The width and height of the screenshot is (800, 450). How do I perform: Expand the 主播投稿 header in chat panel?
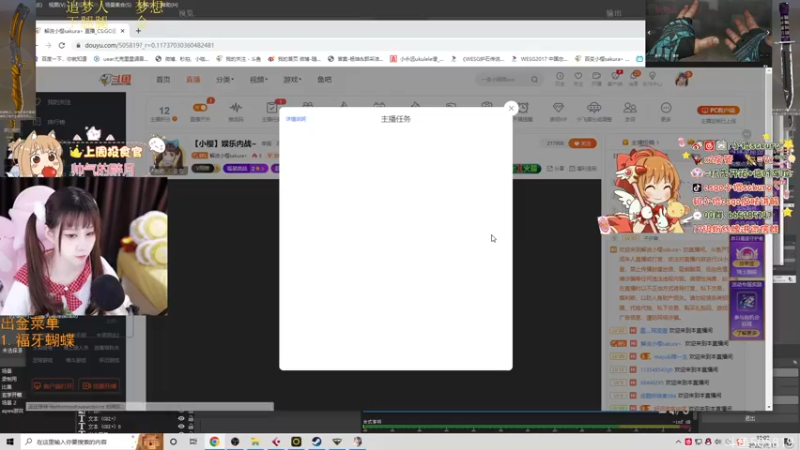click(x=641, y=142)
